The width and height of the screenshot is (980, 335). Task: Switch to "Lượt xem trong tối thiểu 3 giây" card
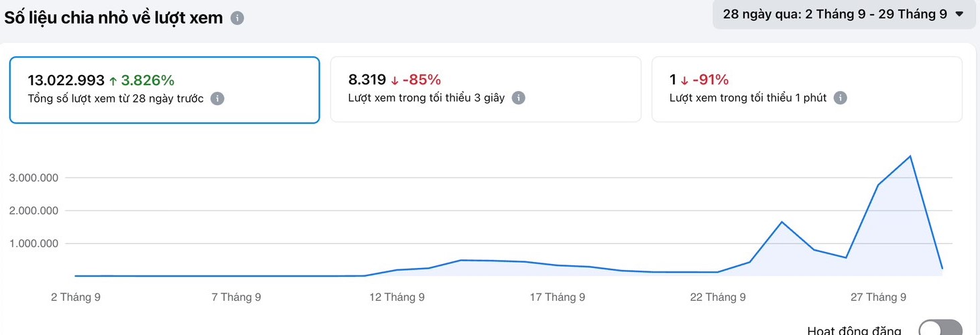485,90
